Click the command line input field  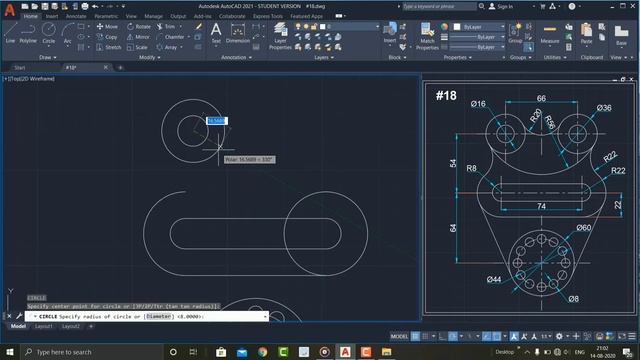tap(147, 316)
